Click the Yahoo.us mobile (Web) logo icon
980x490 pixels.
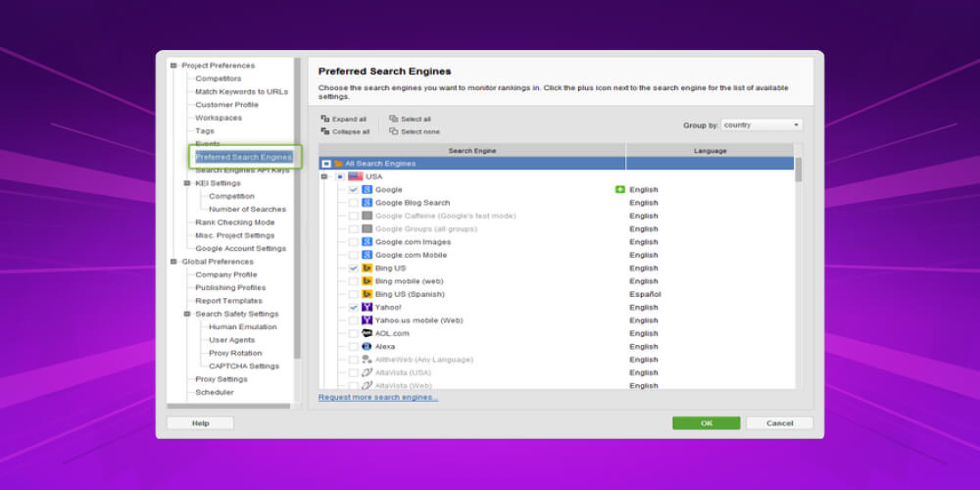point(367,320)
